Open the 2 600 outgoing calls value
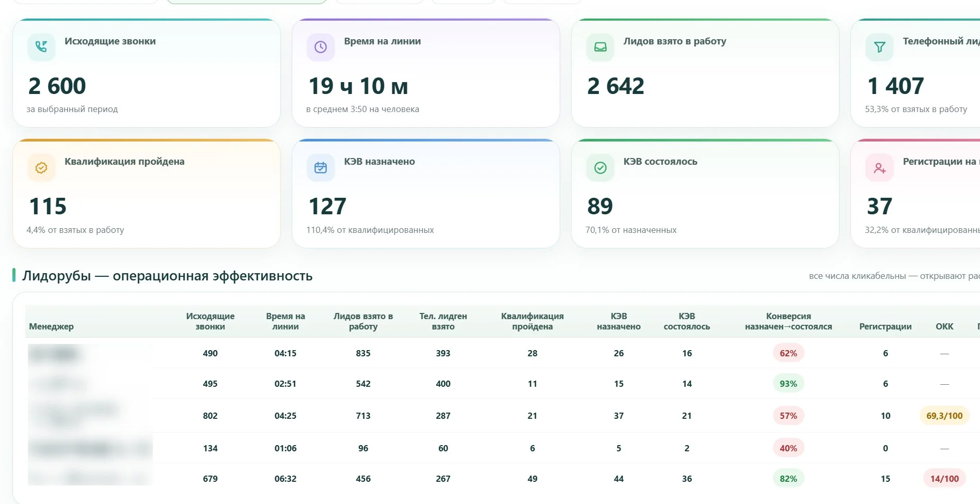 (57, 86)
